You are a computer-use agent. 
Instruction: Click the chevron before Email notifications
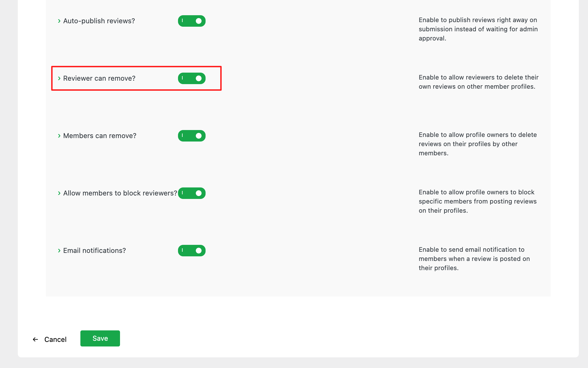[59, 251]
